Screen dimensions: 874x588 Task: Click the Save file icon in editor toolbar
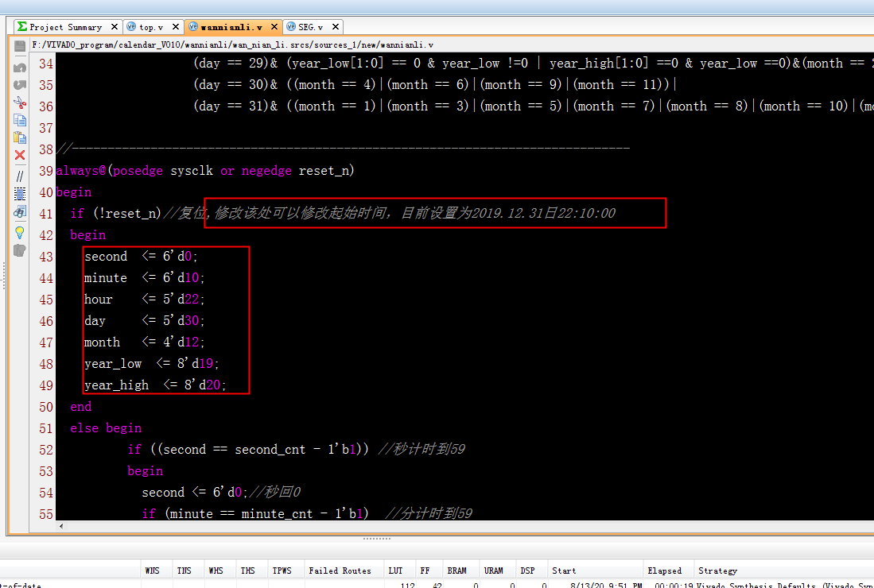[20, 45]
